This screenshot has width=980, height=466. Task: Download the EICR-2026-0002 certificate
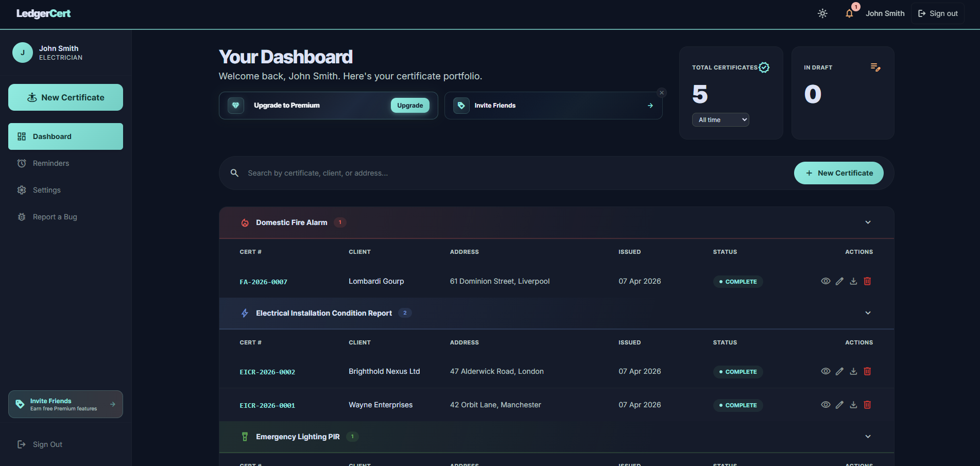point(853,371)
